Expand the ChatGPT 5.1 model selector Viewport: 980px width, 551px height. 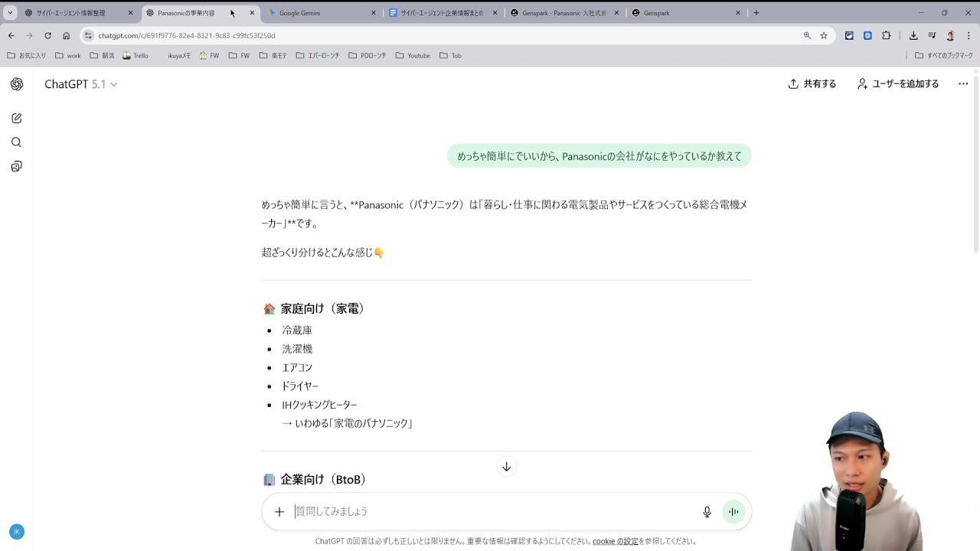pyautogui.click(x=80, y=84)
